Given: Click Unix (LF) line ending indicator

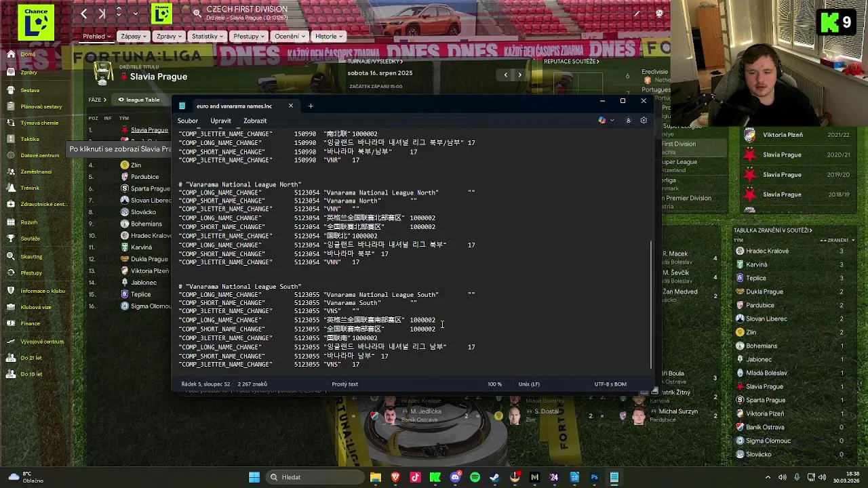Looking at the screenshot, I should (529, 384).
